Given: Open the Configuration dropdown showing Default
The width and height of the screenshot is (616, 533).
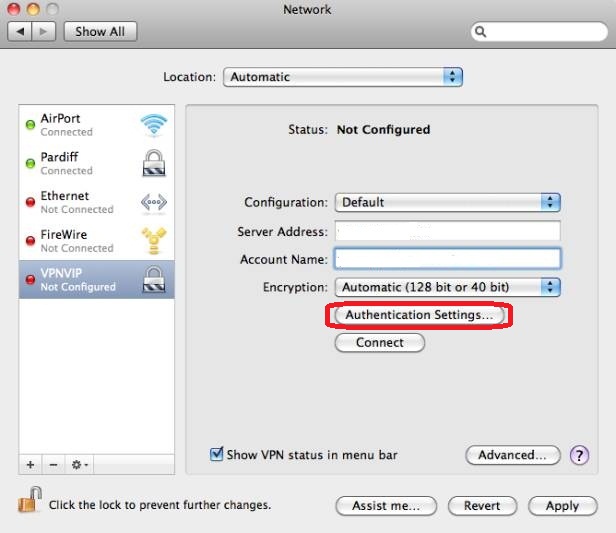Looking at the screenshot, I should click(x=447, y=202).
